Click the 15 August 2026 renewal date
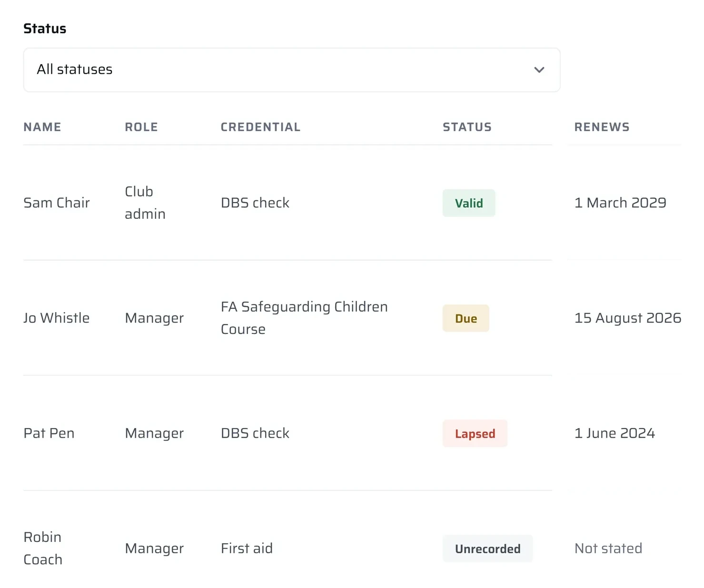 point(628,318)
